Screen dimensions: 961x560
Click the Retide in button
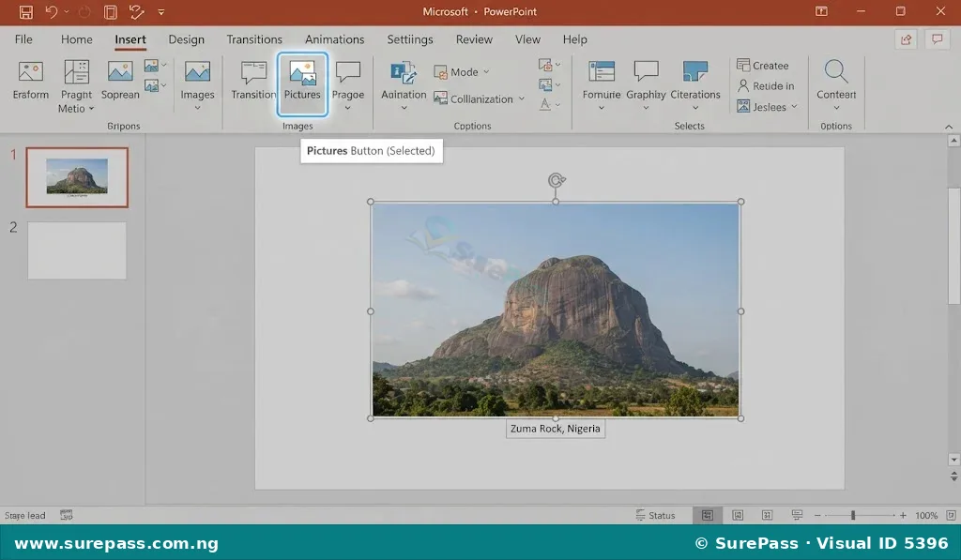(x=766, y=85)
